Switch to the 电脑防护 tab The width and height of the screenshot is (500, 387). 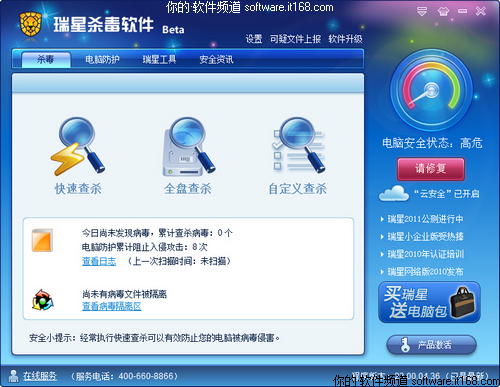click(102, 60)
